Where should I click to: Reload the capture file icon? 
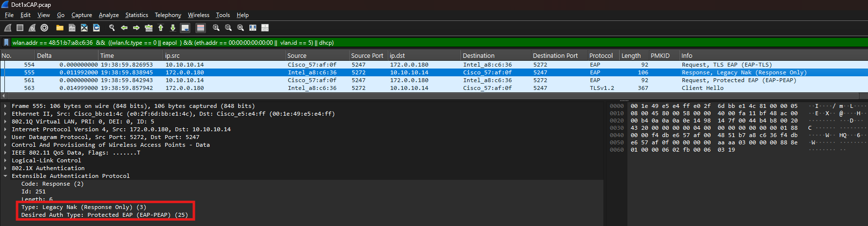pos(96,28)
